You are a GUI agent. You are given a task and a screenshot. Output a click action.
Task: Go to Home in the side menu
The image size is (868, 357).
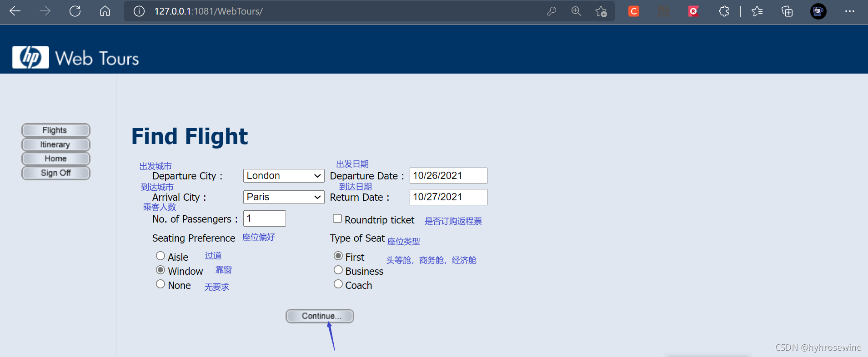click(55, 159)
